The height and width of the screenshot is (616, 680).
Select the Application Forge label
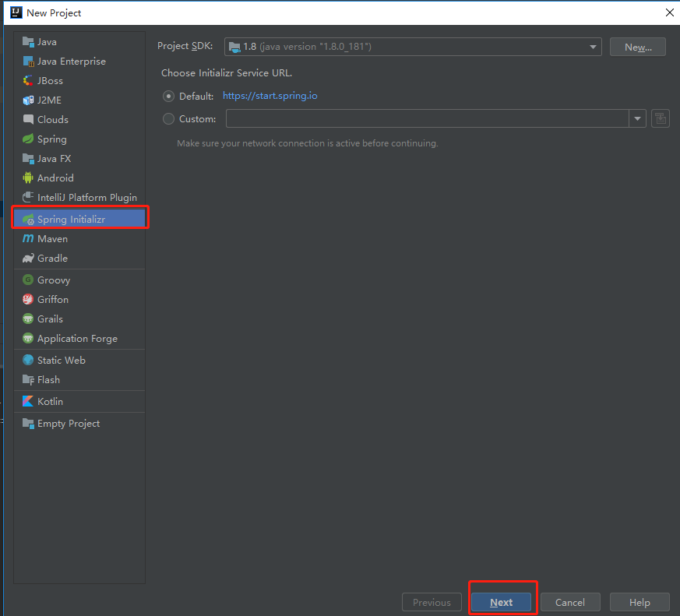tap(78, 339)
